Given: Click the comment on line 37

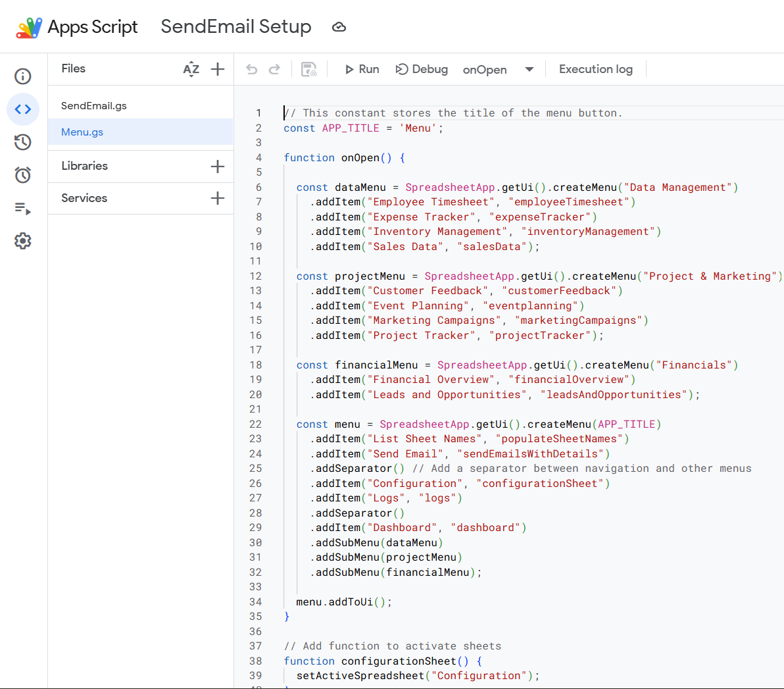Looking at the screenshot, I should point(393,646).
